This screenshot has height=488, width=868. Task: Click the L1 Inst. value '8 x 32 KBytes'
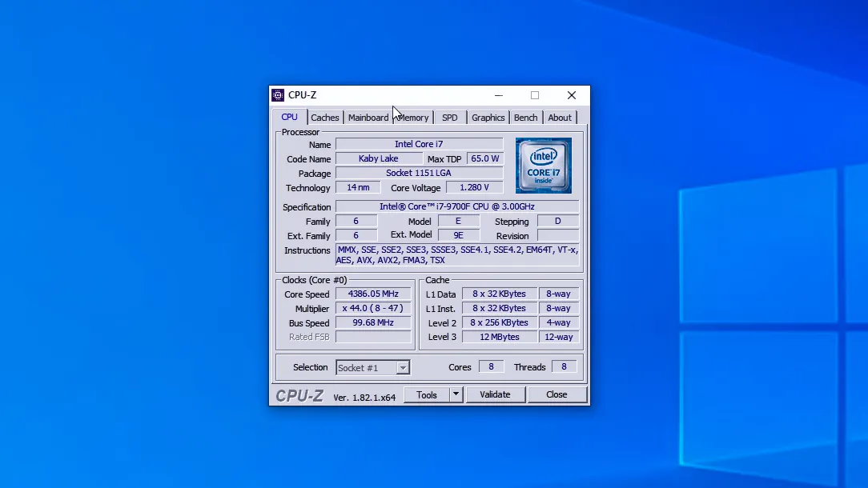[x=500, y=308]
